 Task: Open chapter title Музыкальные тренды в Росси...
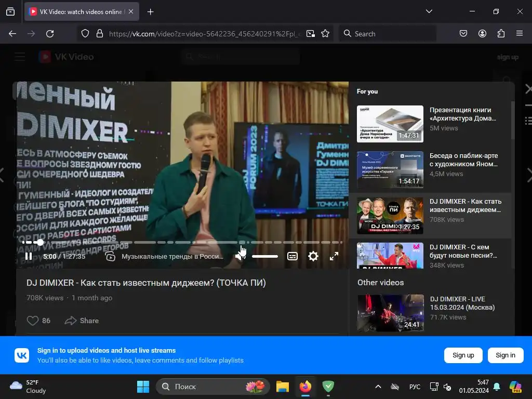point(172,257)
